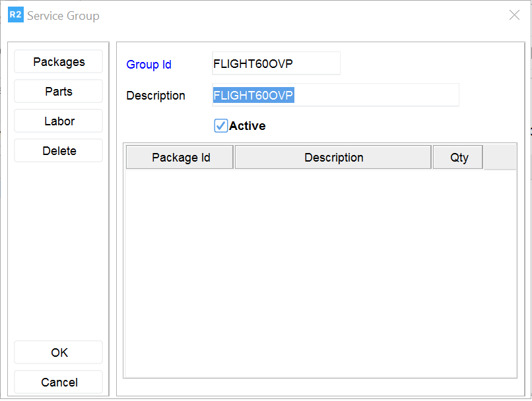Click the blue Group Id label
The width and height of the screenshot is (532, 401).
point(149,65)
